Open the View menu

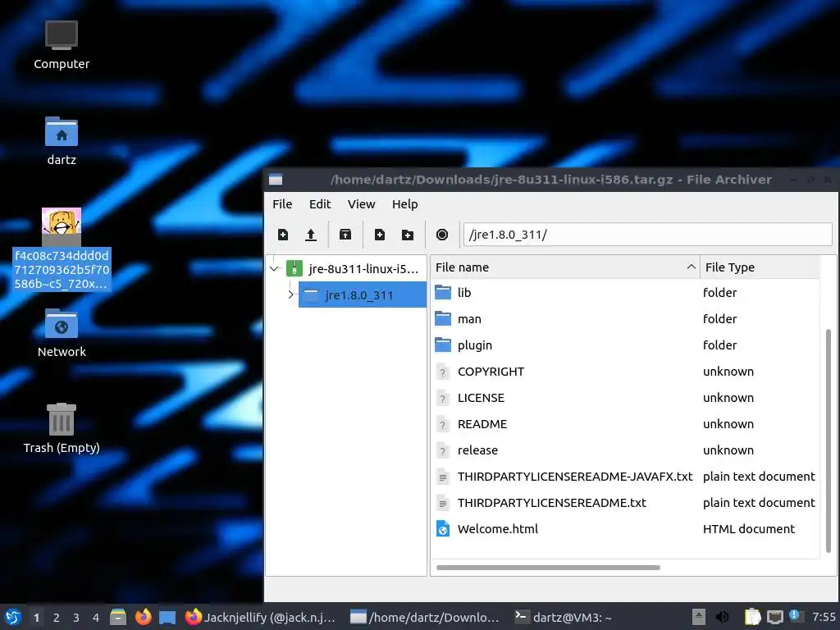(x=361, y=204)
